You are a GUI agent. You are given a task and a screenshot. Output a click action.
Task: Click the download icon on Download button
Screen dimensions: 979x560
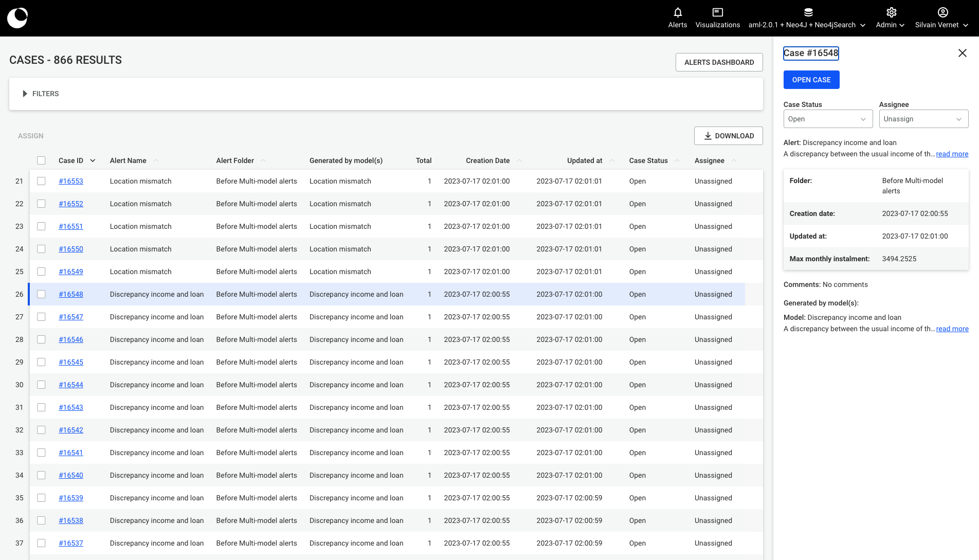[x=709, y=136]
